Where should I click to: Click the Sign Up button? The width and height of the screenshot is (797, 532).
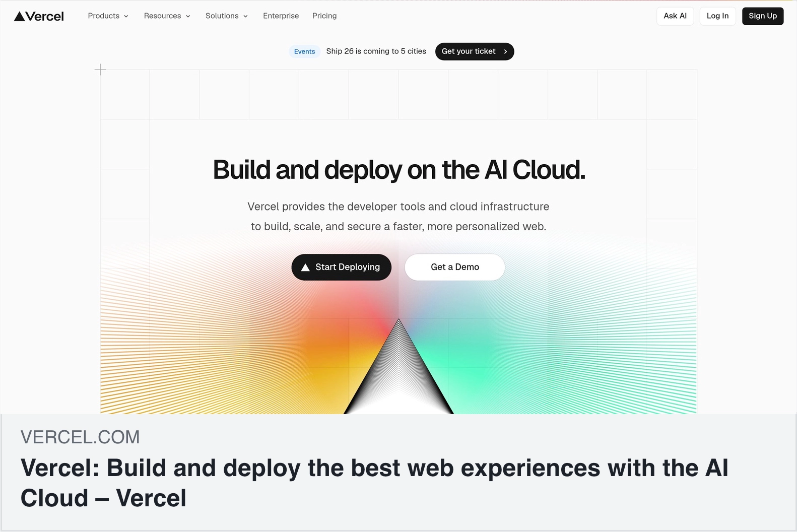point(763,16)
